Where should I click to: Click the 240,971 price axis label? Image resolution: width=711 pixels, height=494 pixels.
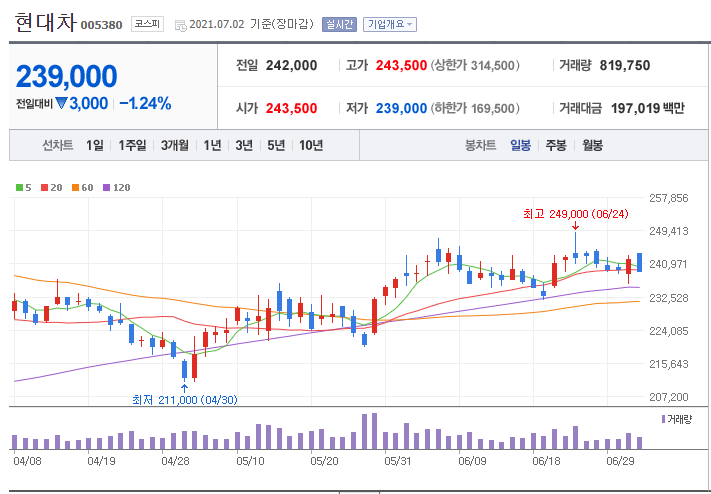coord(669,264)
